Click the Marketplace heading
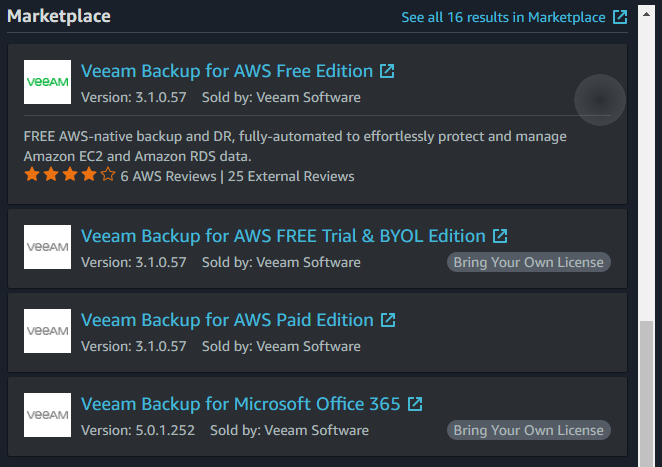Image resolution: width=662 pixels, height=467 pixels. 59,16
